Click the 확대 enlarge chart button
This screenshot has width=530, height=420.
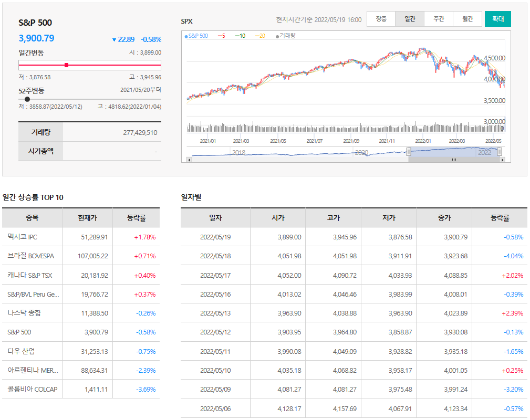(x=497, y=19)
